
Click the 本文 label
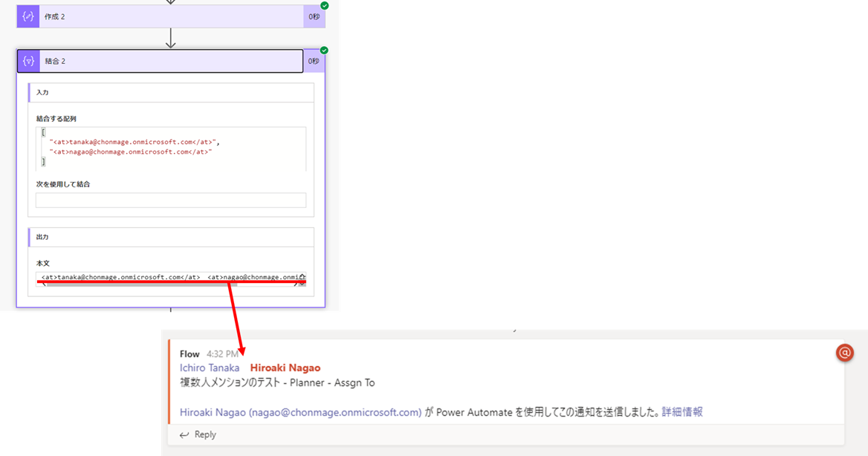coord(42,264)
